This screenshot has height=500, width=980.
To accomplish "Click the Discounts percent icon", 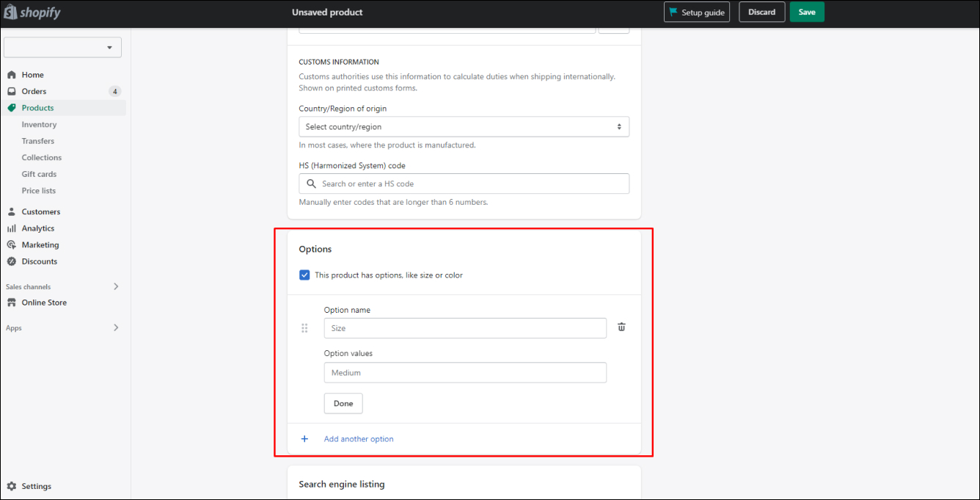I will [x=12, y=261].
